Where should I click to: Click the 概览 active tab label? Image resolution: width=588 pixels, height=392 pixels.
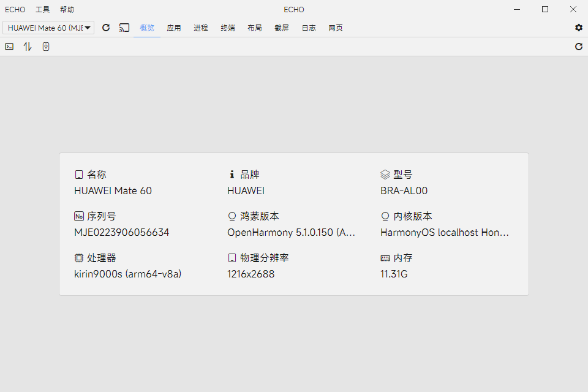pyautogui.click(x=147, y=28)
